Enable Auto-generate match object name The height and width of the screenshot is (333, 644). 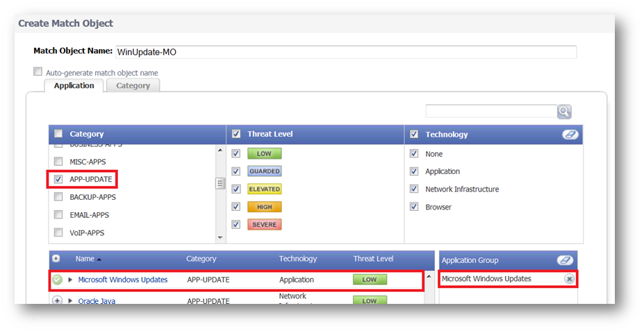tap(38, 72)
